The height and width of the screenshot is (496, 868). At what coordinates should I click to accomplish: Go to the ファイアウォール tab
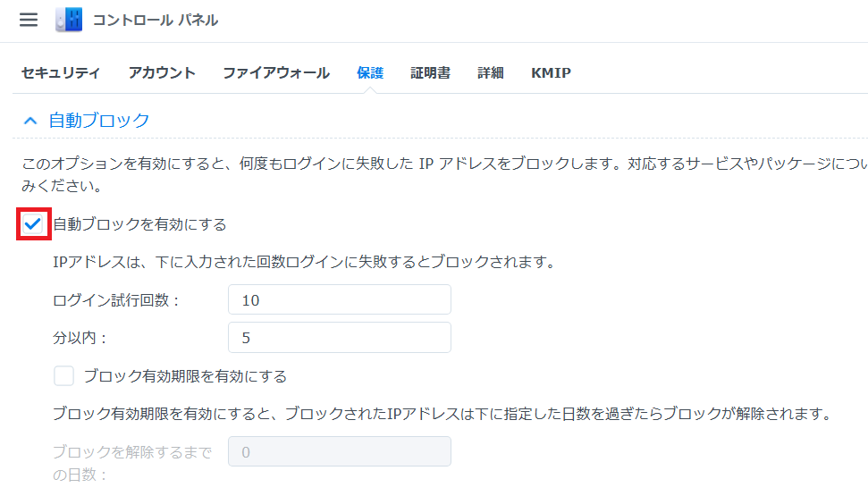click(276, 73)
